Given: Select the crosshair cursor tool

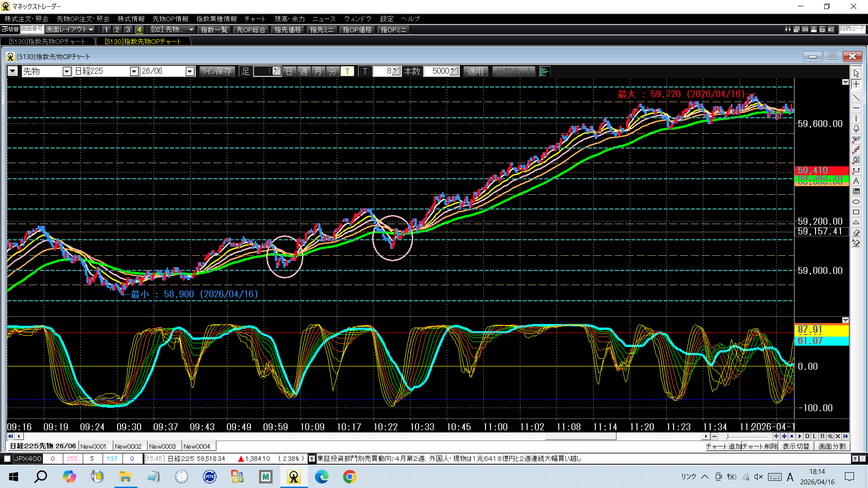Looking at the screenshot, I should (x=856, y=84).
